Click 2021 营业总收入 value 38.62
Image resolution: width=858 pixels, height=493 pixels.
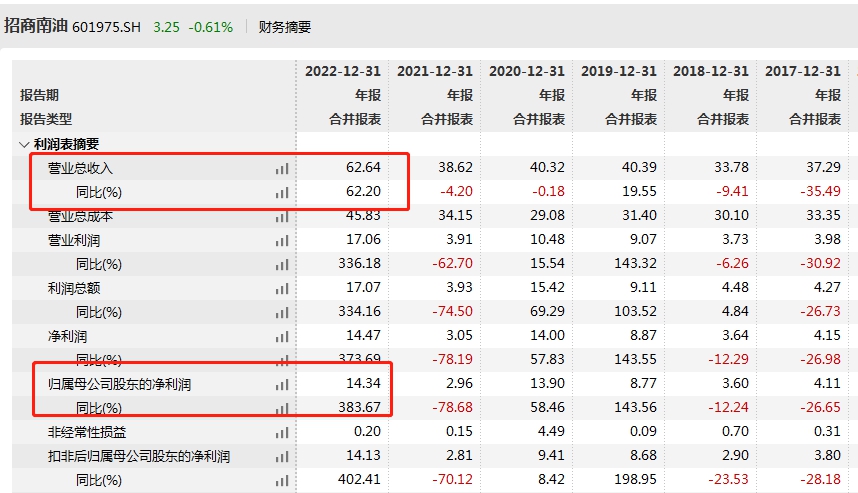click(x=455, y=167)
